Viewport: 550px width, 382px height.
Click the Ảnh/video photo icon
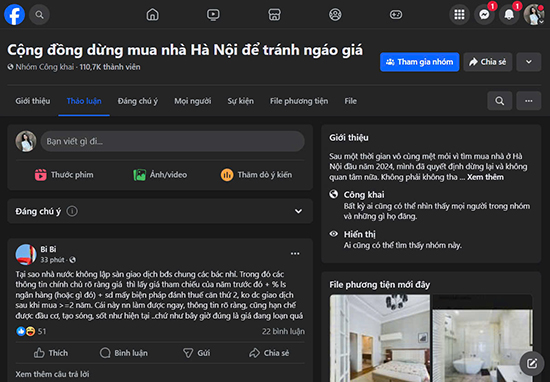click(140, 175)
